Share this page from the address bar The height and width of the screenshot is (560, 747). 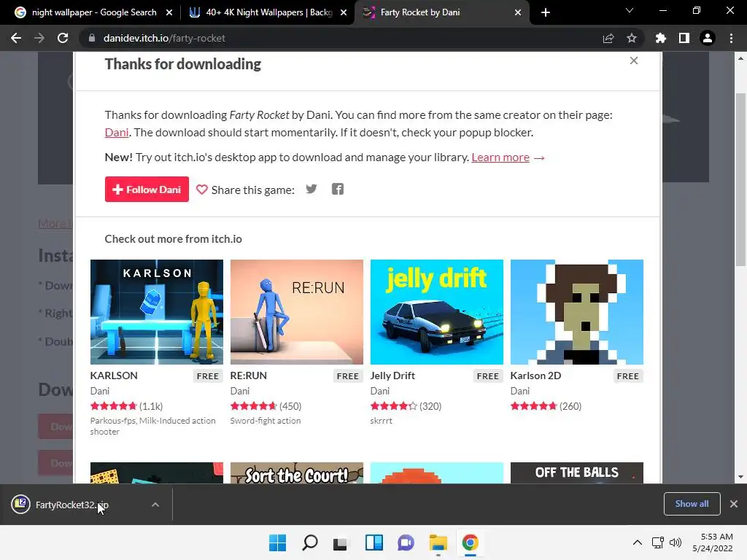coord(608,38)
